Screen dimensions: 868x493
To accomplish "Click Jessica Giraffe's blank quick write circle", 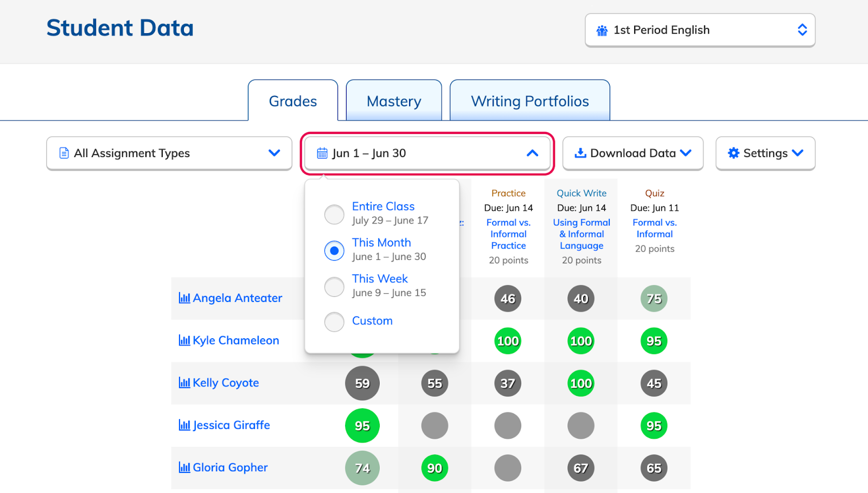I will [x=581, y=426].
